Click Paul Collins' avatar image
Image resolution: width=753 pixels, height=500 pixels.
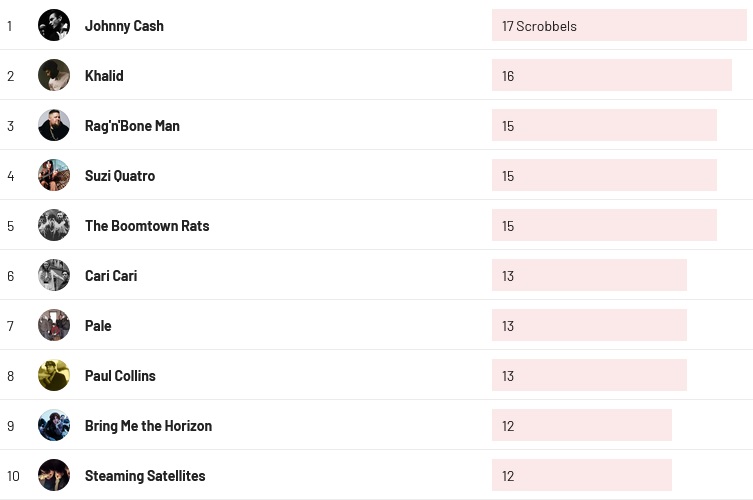click(x=54, y=375)
